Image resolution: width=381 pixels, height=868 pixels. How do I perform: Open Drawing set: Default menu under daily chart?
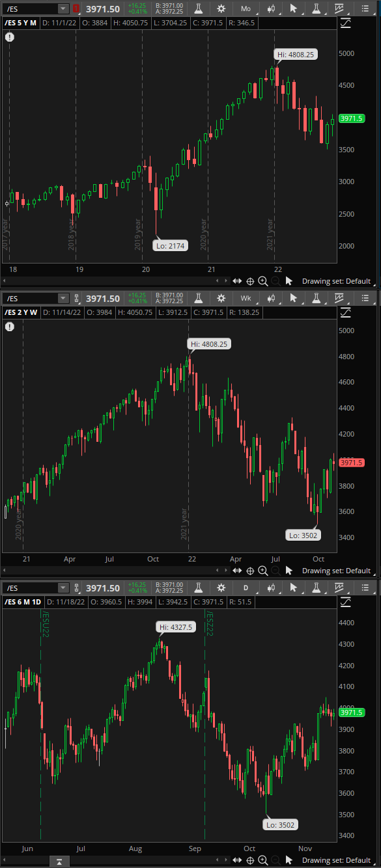click(336, 860)
